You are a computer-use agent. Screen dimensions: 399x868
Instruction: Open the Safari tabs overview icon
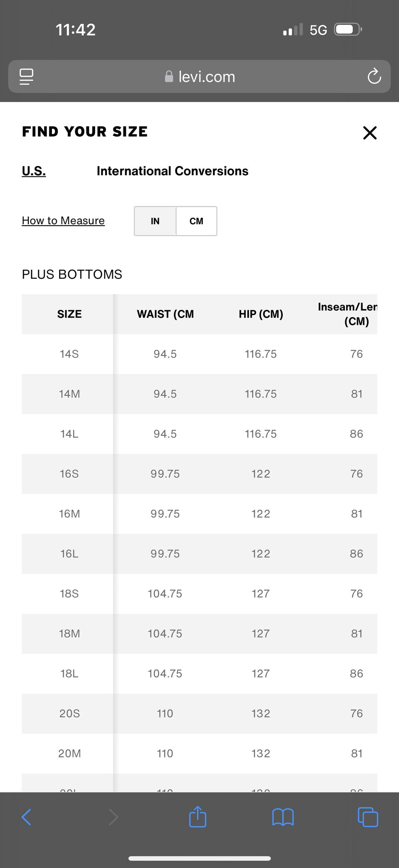coord(368,817)
